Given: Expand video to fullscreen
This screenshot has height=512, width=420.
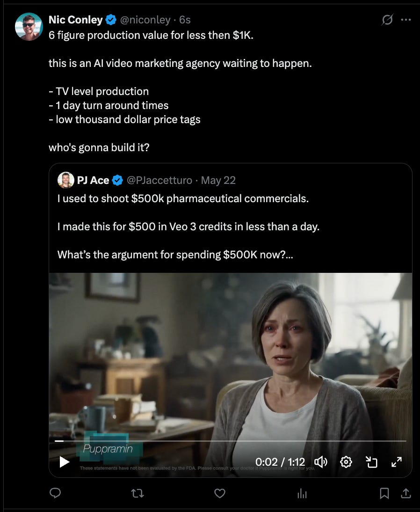Looking at the screenshot, I should 397,462.
